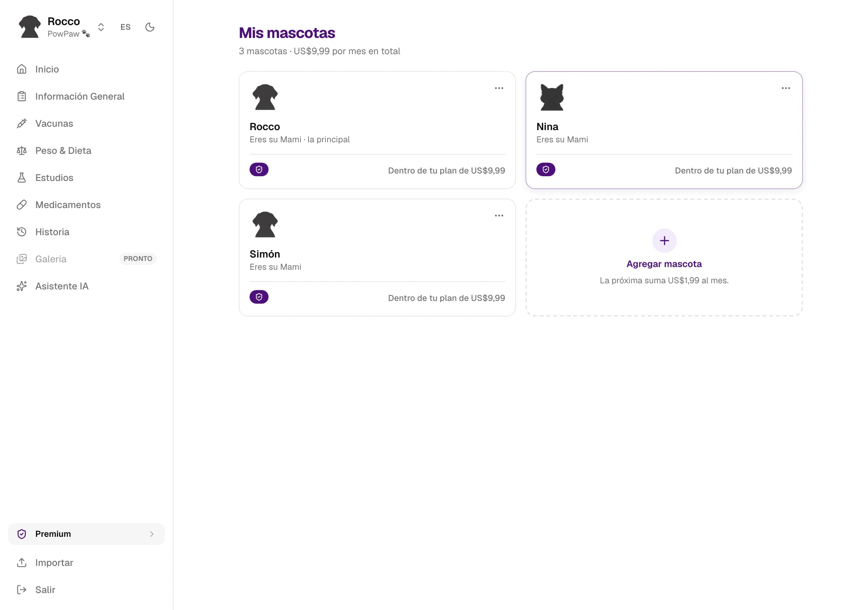This screenshot has width=868, height=610.
Task: Click Nina's cat silhouette on her card
Action: [552, 97]
